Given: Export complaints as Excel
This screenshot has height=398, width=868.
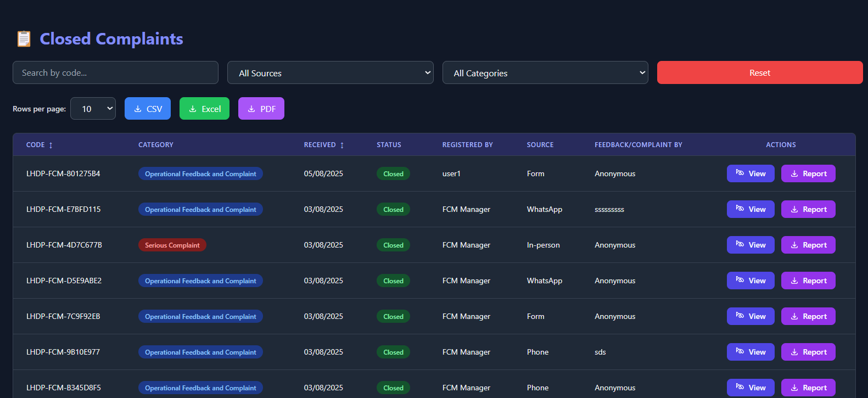Looking at the screenshot, I should click(204, 109).
